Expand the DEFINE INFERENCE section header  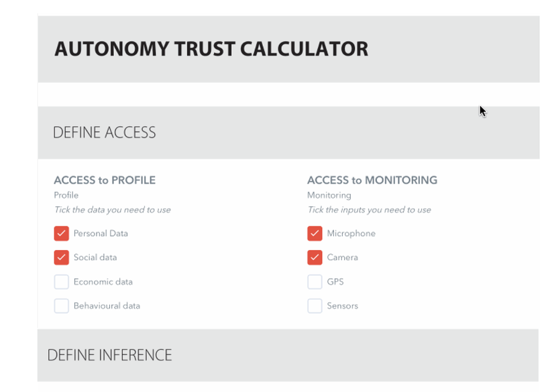pyautogui.click(x=109, y=354)
